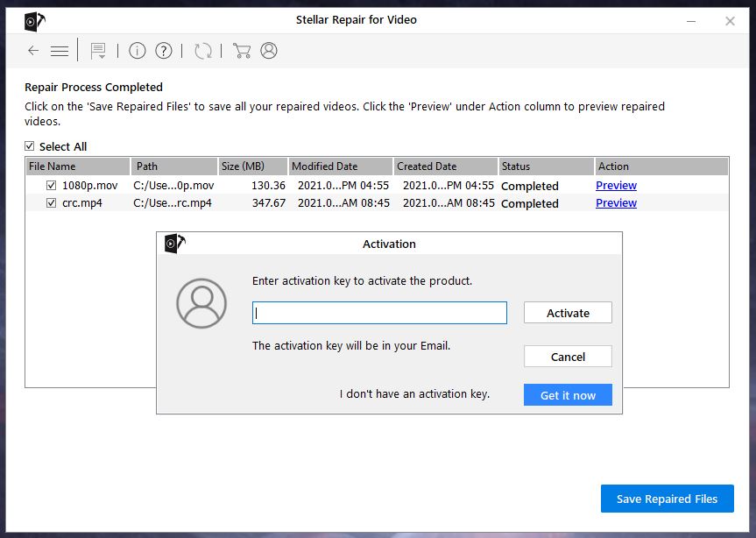Sort by Modified Date column header
Screen dimensions: 756x538
tap(341, 166)
